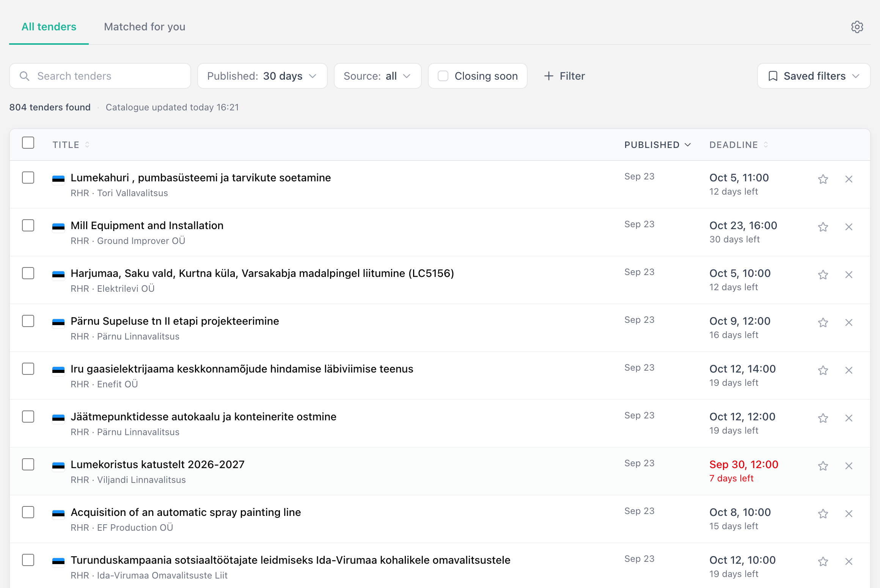Star the Harjumaa Saku vald tender
This screenshot has width=880, height=588.
click(x=823, y=275)
